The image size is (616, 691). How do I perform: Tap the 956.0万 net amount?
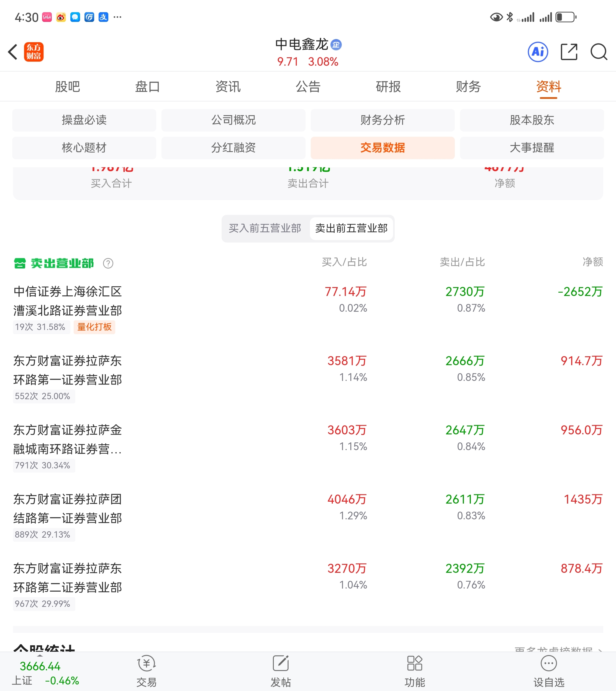point(581,430)
